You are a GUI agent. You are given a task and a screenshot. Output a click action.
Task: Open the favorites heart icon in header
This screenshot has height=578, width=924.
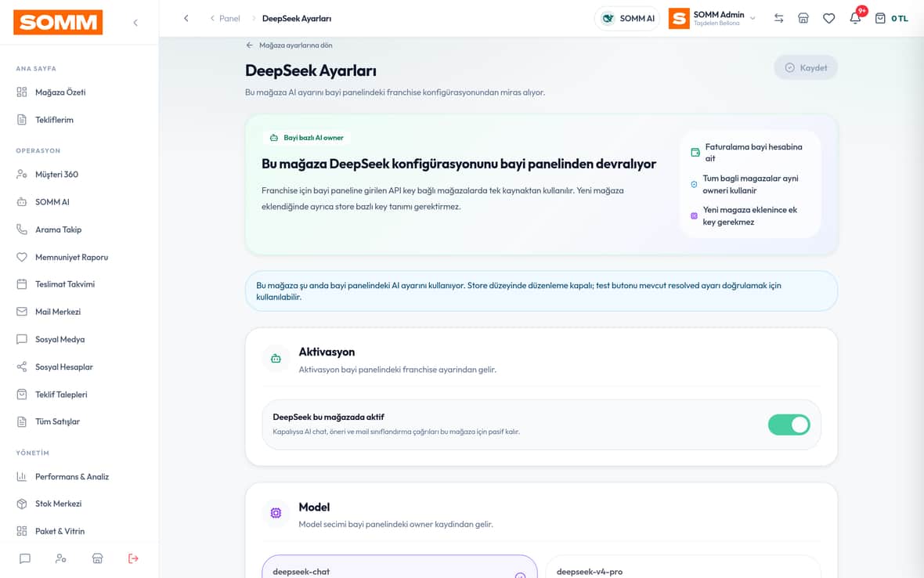coord(828,18)
